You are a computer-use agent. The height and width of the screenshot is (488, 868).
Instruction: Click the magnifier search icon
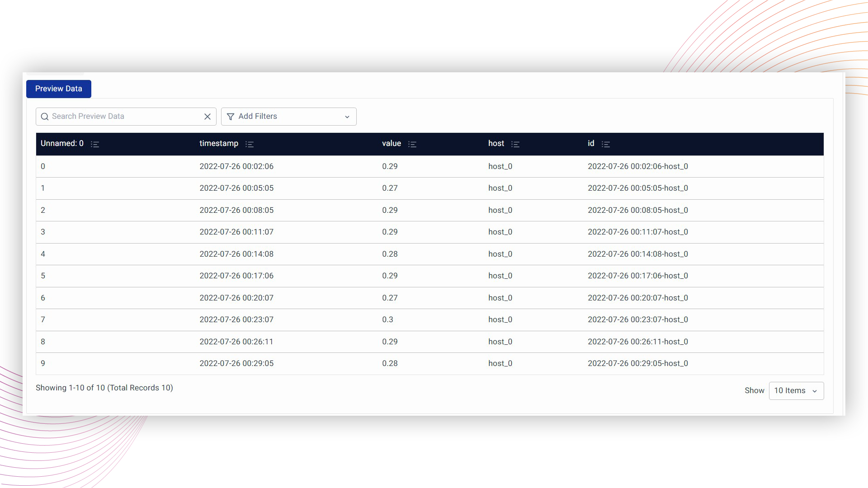[45, 117]
